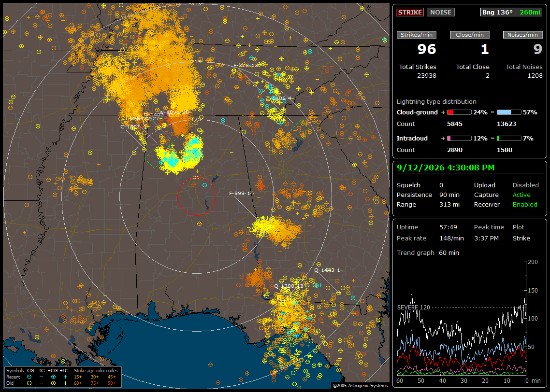Click the green negative intracloud bar
Image resolution: width=550 pixels, height=392 pixels.
tap(509, 139)
